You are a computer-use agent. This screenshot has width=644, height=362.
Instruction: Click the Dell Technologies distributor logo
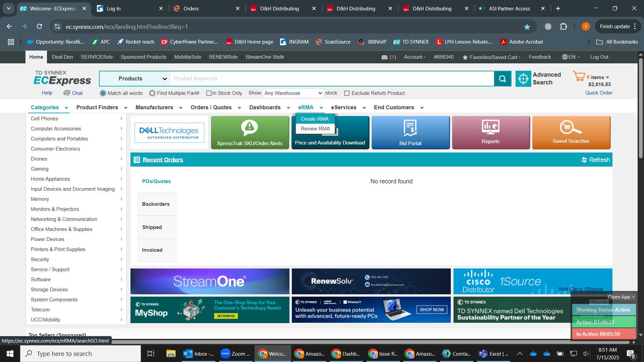pos(169,132)
